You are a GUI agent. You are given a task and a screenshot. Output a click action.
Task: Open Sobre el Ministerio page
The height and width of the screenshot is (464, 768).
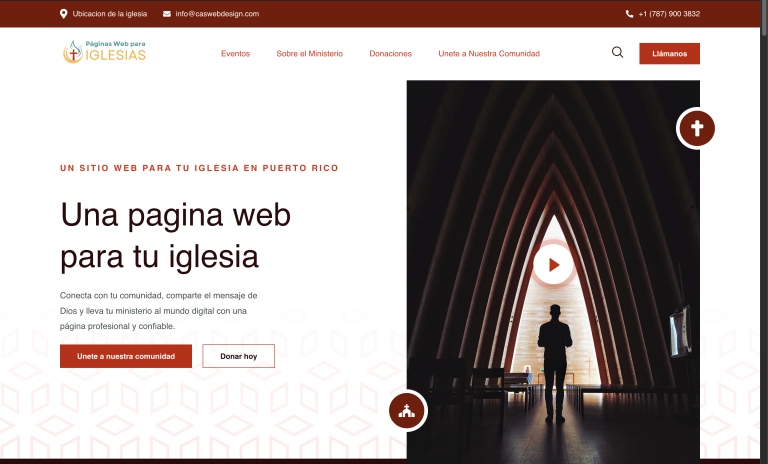click(310, 53)
